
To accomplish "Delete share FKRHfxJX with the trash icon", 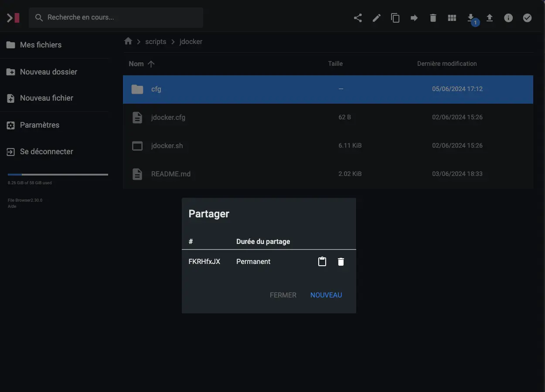I will 341,262.
